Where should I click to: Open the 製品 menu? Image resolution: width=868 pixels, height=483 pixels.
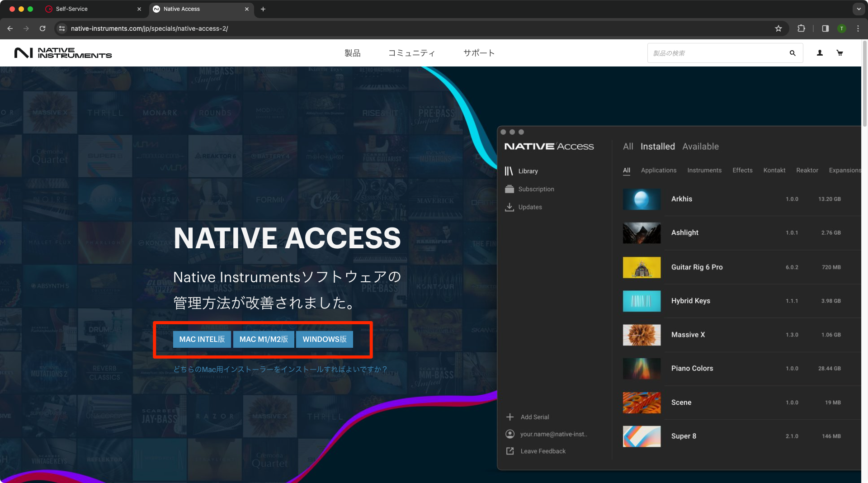353,53
